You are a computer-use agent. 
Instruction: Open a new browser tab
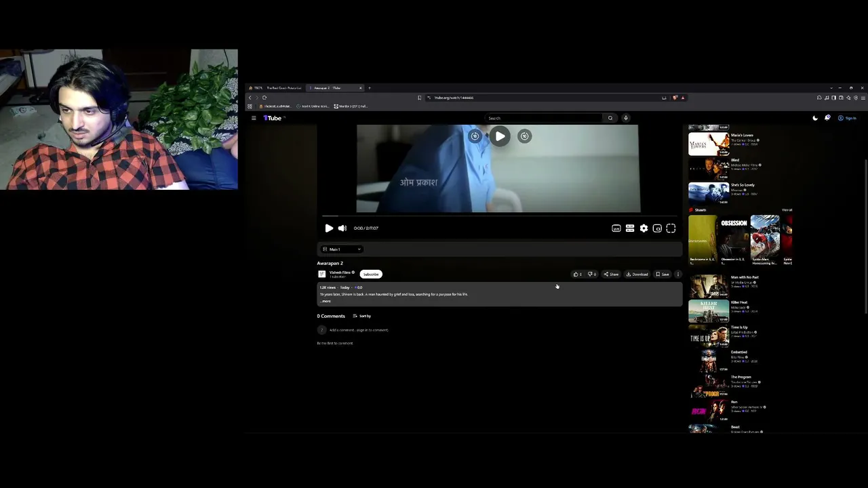point(370,88)
